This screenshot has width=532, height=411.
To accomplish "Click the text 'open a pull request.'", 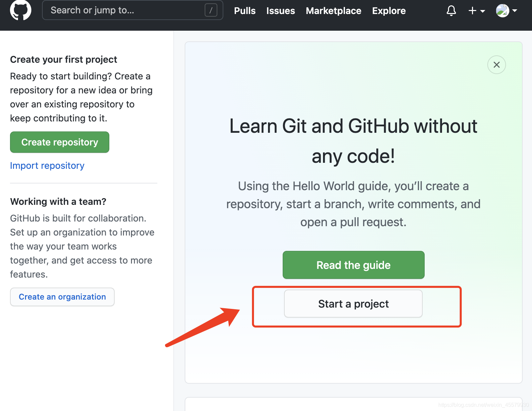I will [353, 222].
